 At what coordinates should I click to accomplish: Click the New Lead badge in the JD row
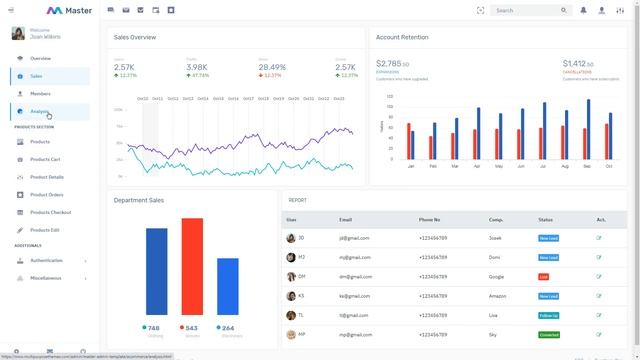549,238
